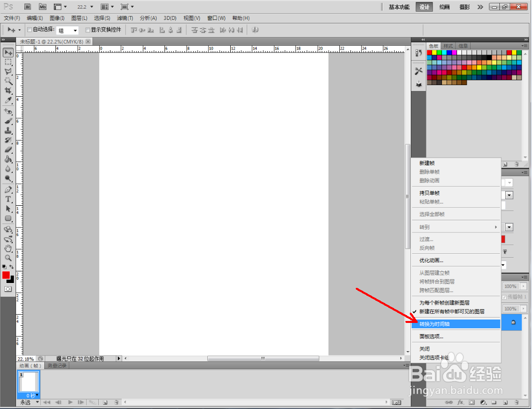Select the Move tool
Image resolution: width=532 pixels, height=409 pixels.
point(8,53)
